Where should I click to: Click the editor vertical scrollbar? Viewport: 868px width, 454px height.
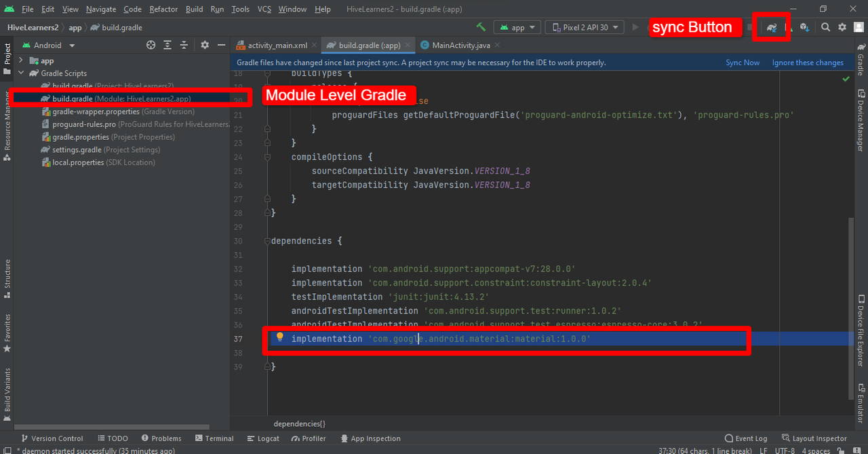pyautogui.click(x=850, y=309)
